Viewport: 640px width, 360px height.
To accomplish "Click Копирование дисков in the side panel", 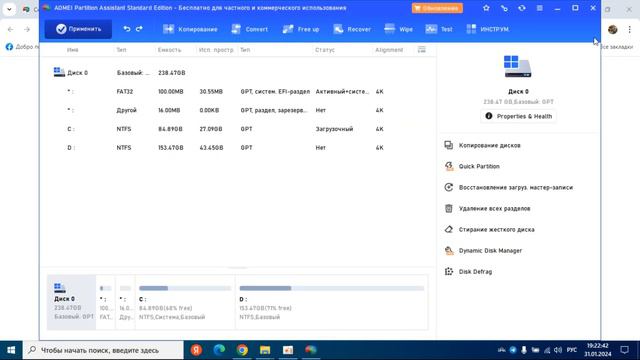I will (x=489, y=145).
